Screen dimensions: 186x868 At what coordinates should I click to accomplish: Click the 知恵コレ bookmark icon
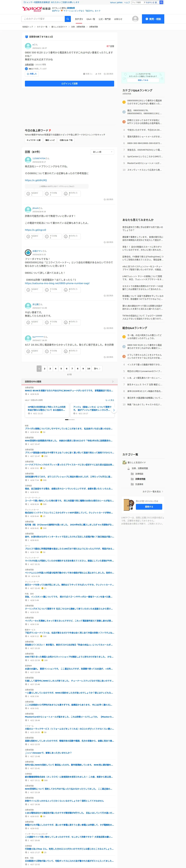88,74
